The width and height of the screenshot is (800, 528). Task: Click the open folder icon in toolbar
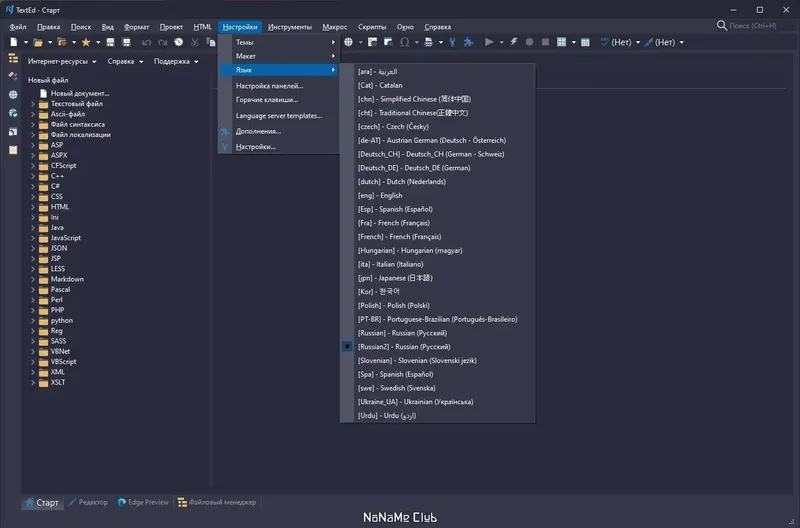click(38, 42)
